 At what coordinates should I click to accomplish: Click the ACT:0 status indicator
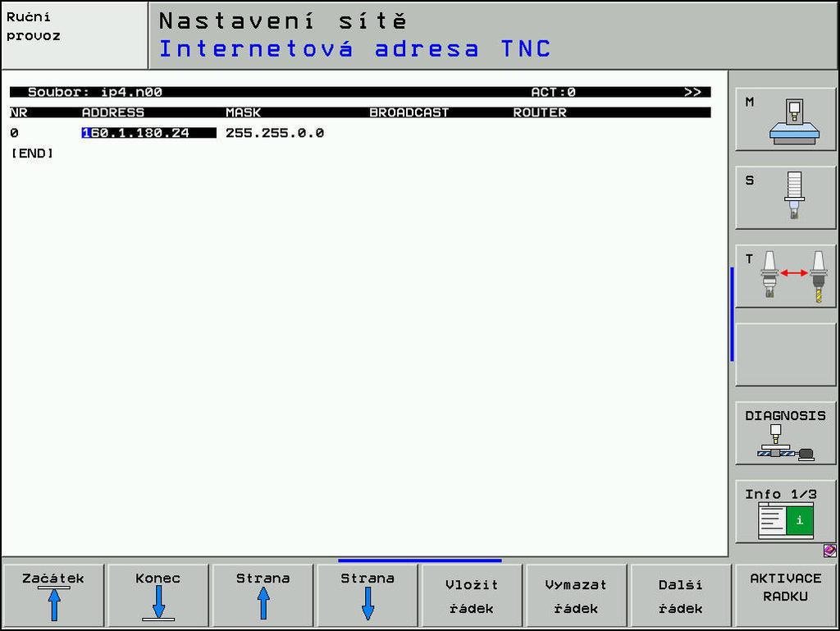click(x=554, y=92)
